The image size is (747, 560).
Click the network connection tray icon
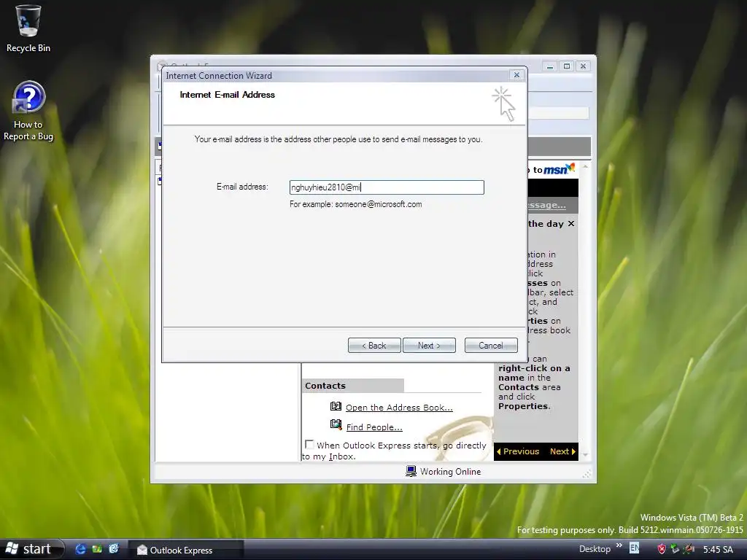click(675, 549)
